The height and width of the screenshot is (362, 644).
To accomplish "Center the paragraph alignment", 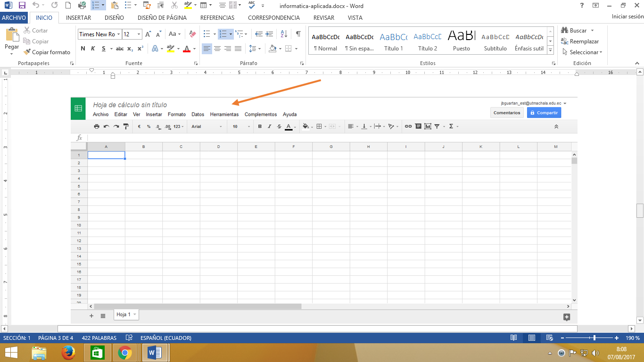I will click(x=217, y=49).
